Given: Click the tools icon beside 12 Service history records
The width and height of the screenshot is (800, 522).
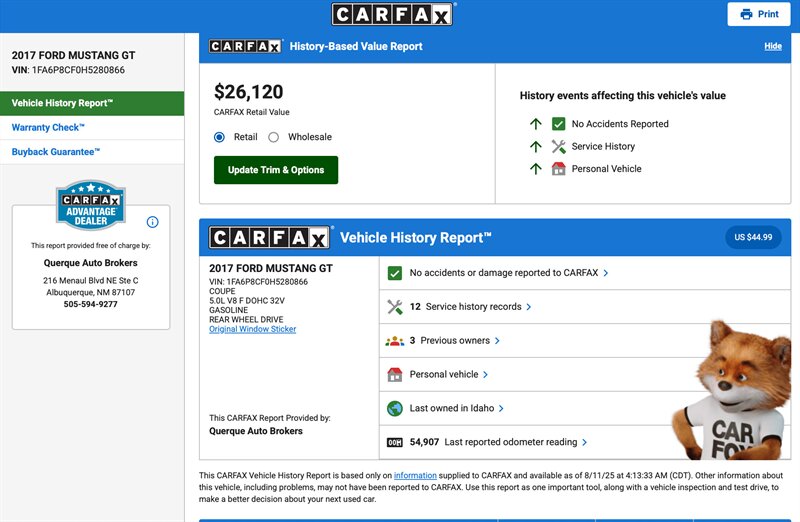Looking at the screenshot, I should pyautogui.click(x=394, y=307).
